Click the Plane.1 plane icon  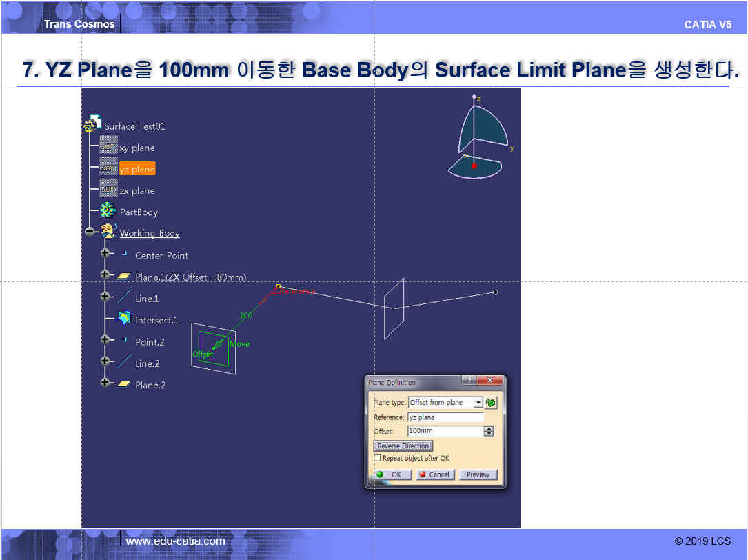[124, 276]
